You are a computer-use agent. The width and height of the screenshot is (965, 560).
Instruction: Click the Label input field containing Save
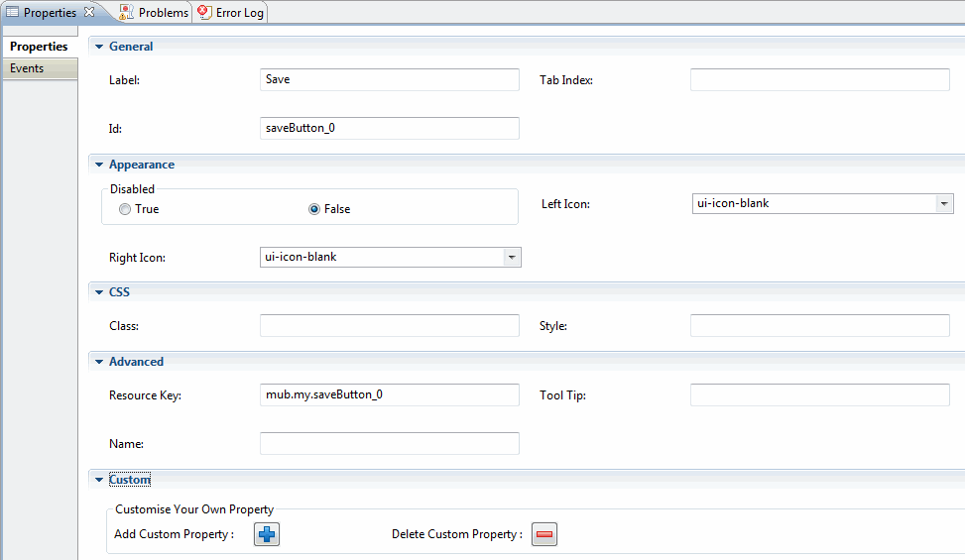[390, 80]
